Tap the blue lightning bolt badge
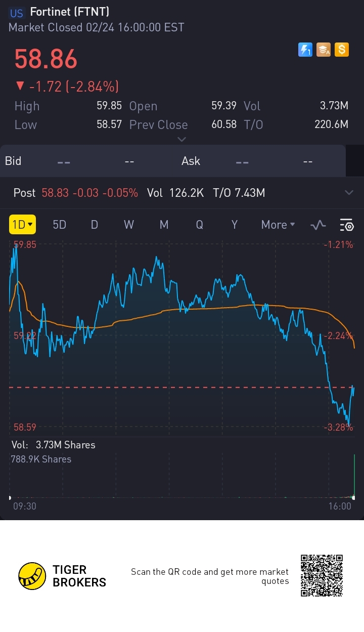The height and width of the screenshot is (632, 364). click(305, 50)
